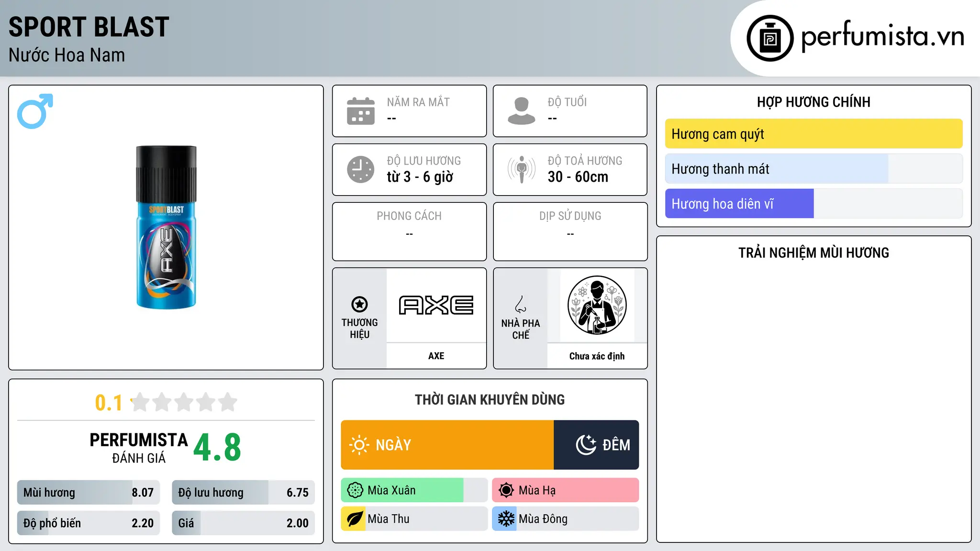Click the perfumer illustration avatar
This screenshot has width=980, height=551.
(x=597, y=305)
